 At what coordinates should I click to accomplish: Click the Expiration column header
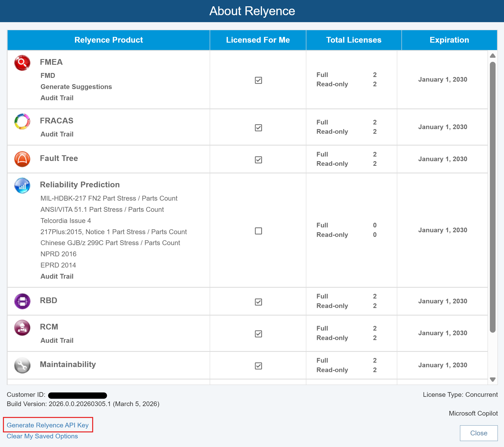449,40
